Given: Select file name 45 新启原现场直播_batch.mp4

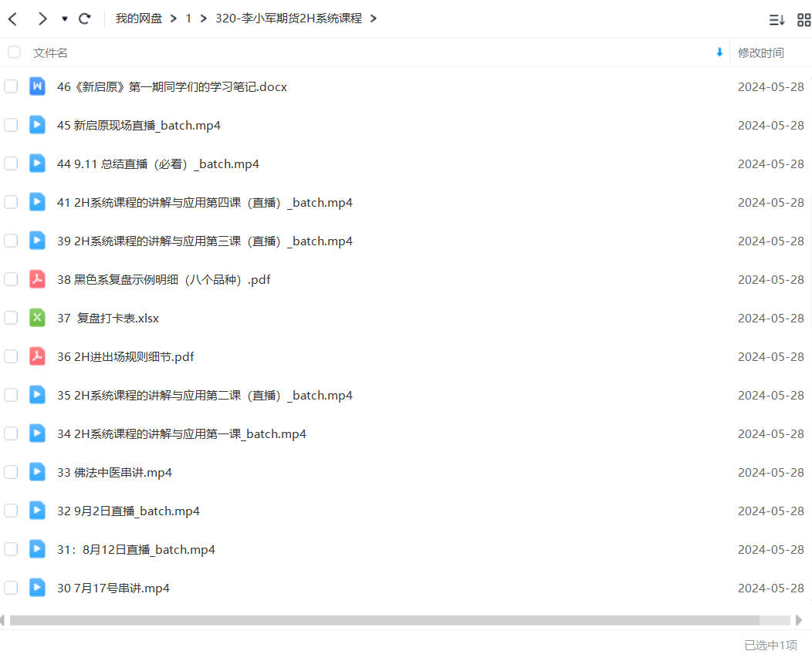Looking at the screenshot, I should click(139, 126).
